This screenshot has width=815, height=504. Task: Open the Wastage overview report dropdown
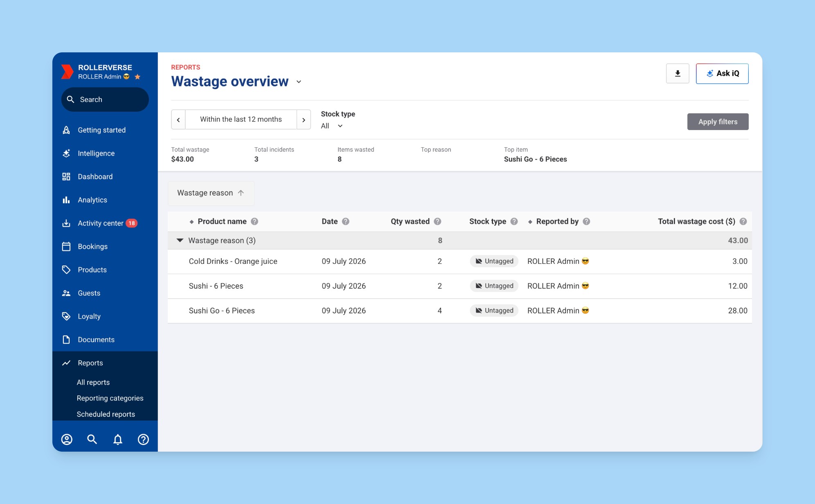(299, 82)
